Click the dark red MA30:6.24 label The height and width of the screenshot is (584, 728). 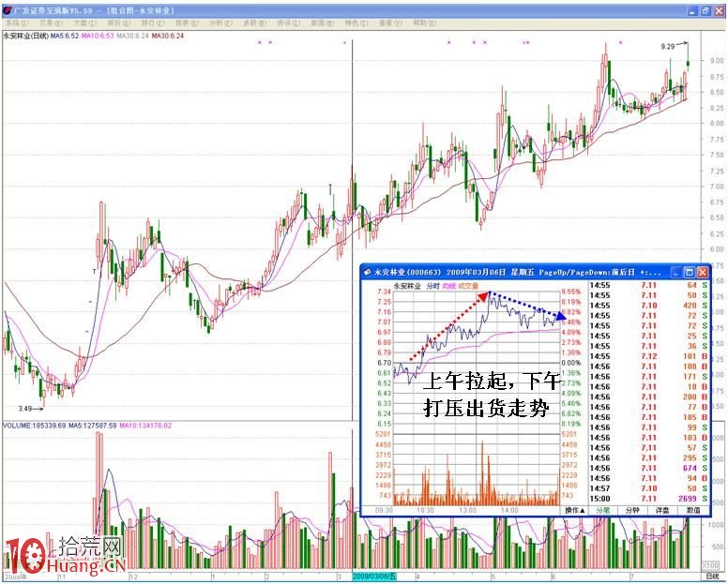coord(168,36)
